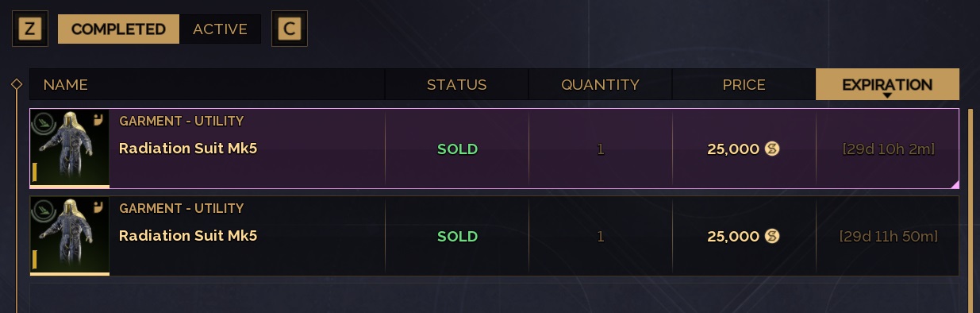
Task: Switch to the COMPLETED orders tab
Action: tap(118, 29)
